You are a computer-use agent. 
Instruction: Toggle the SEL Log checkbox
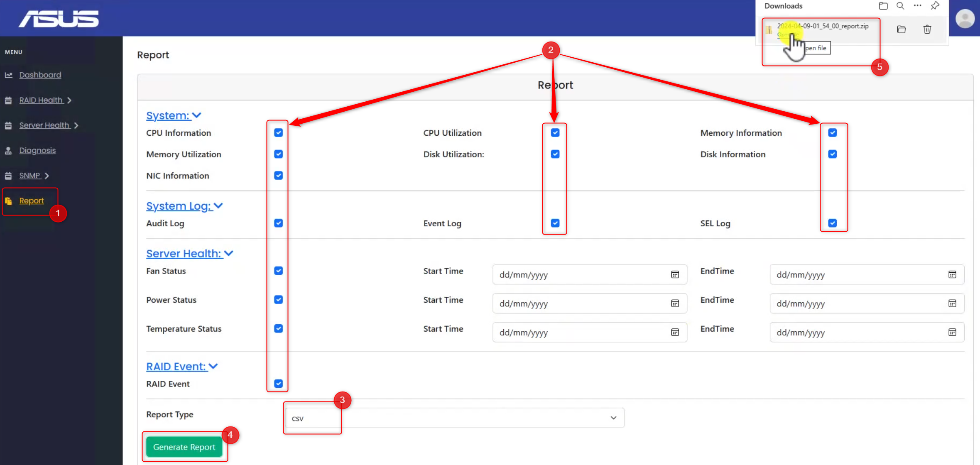click(832, 223)
